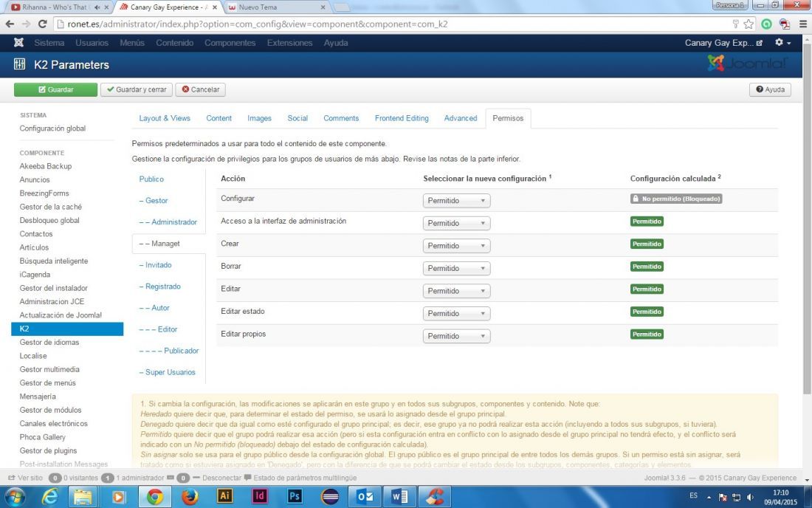This screenshot has height=508, width=812.
Task: Select the Super Usuarios group
Action: [168, 372]
